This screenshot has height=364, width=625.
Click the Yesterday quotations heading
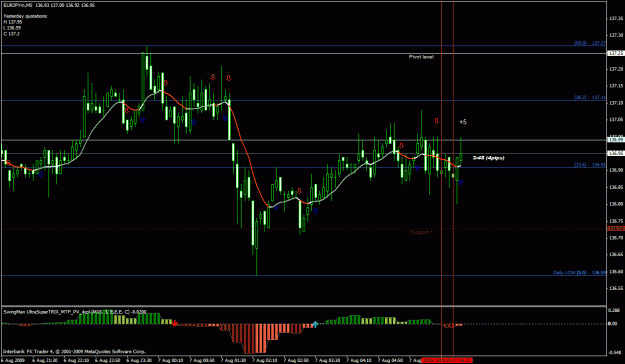coord(26,16)
